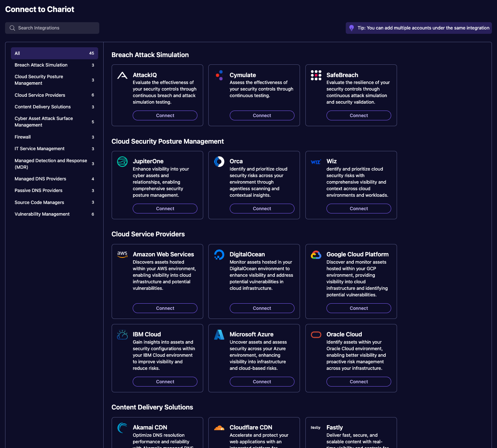Click the Cymulate logo icon
The width and height of the screenshot is (497, 448).
pos(219,75)
